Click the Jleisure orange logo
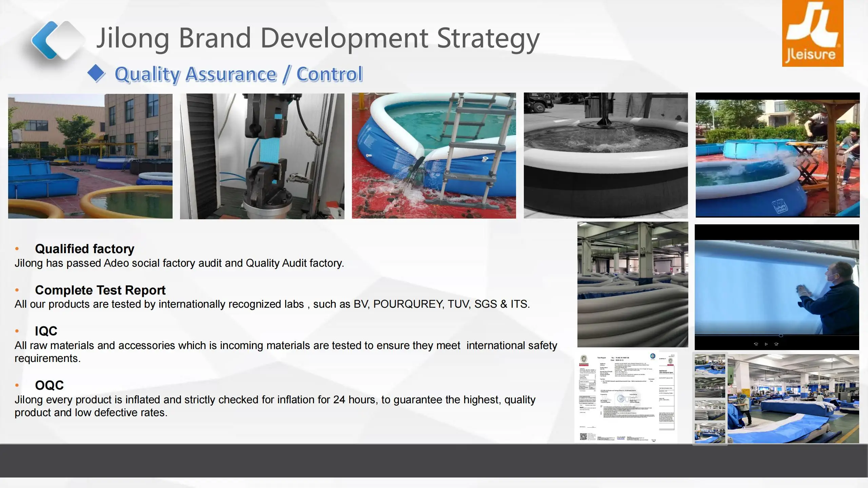 click(x=812, y=33)
